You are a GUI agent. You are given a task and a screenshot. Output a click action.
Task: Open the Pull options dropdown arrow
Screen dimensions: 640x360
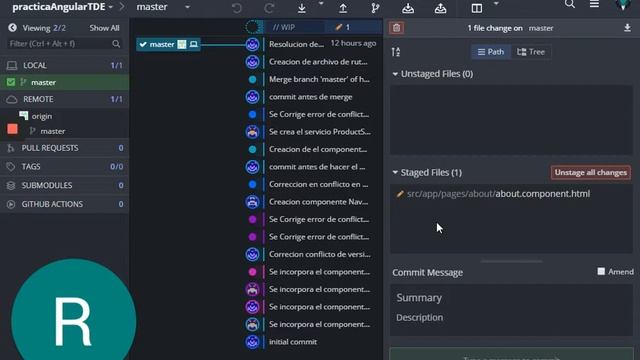321,4
